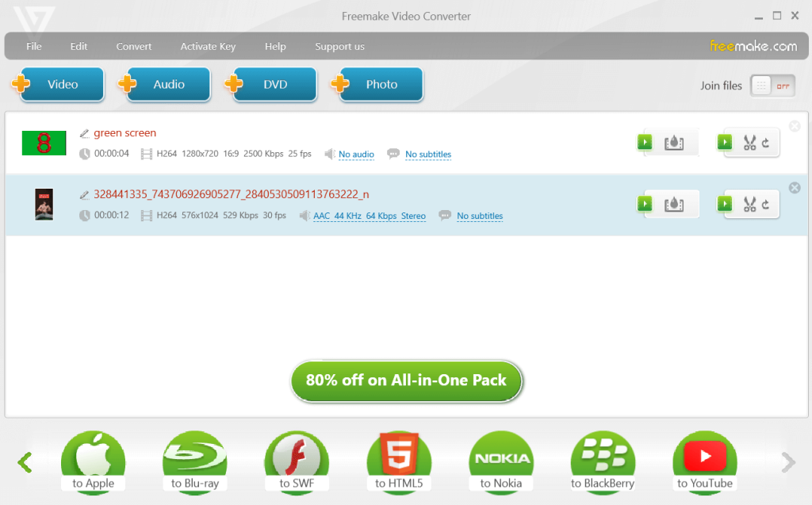This screenshot has width=812, height=505.
Task: Open scissors cut editor for 328441335 file
Action: tap(749, 205)
